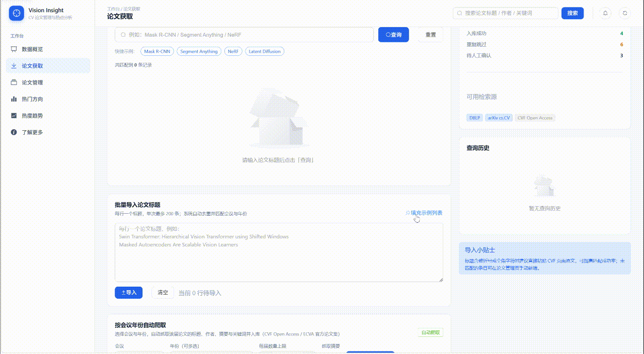Viewport: 644px width, 354px height.
Task: Choose the Latent Diffusion quick example
Action: (265, 51)
